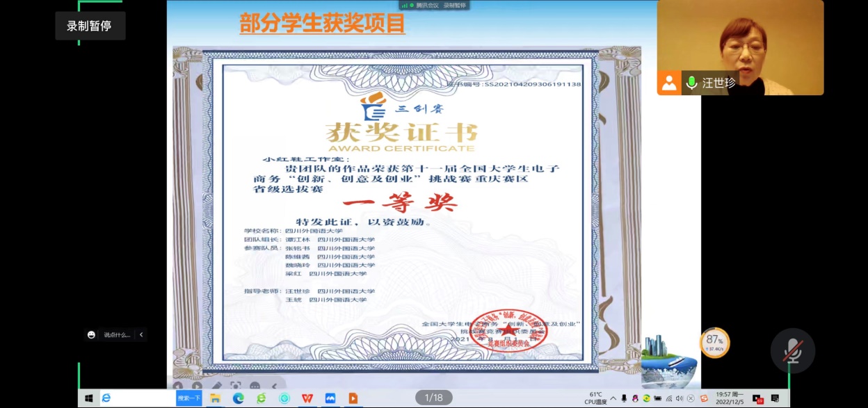
Task: Click the green microphone icon beside 汪世珍
Action: pyautogui.click(x=691, y=83)
